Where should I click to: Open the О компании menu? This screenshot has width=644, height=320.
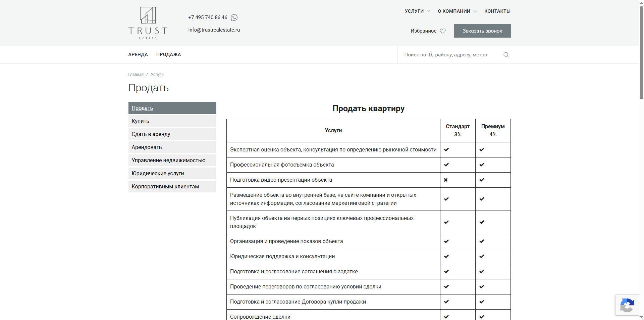[454, 11]
